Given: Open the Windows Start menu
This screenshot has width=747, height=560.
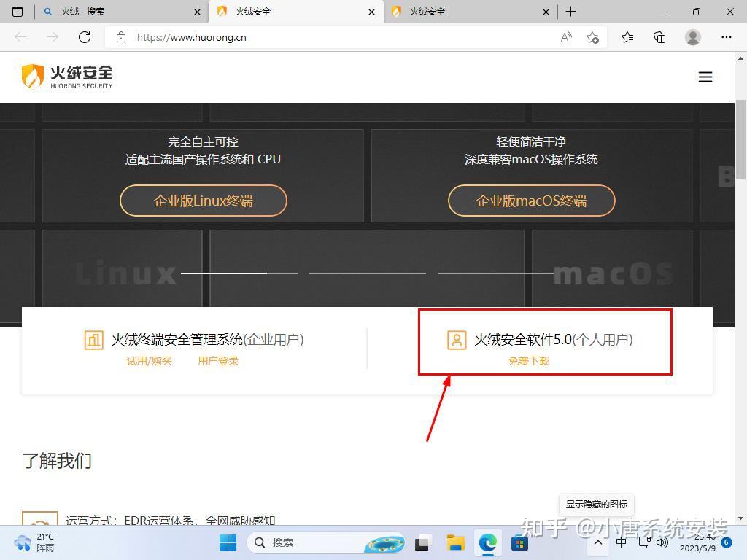Looking at the screenshot, I should click(x=228, y=542).
